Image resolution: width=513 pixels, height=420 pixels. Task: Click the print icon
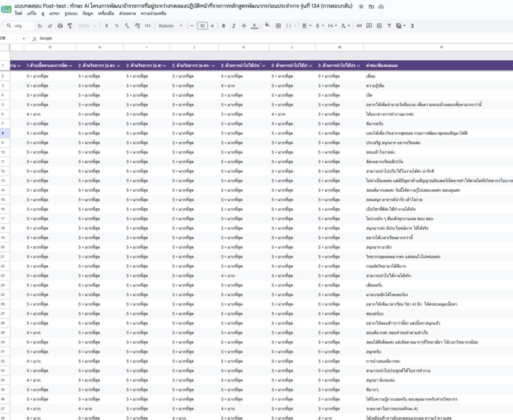tap(60, 26)
